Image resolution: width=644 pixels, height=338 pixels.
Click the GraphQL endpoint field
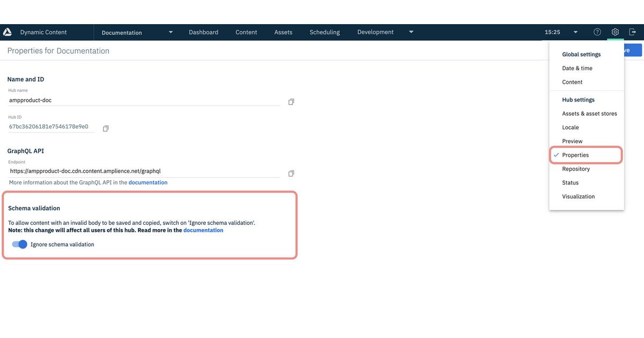(x=144, y=172)
